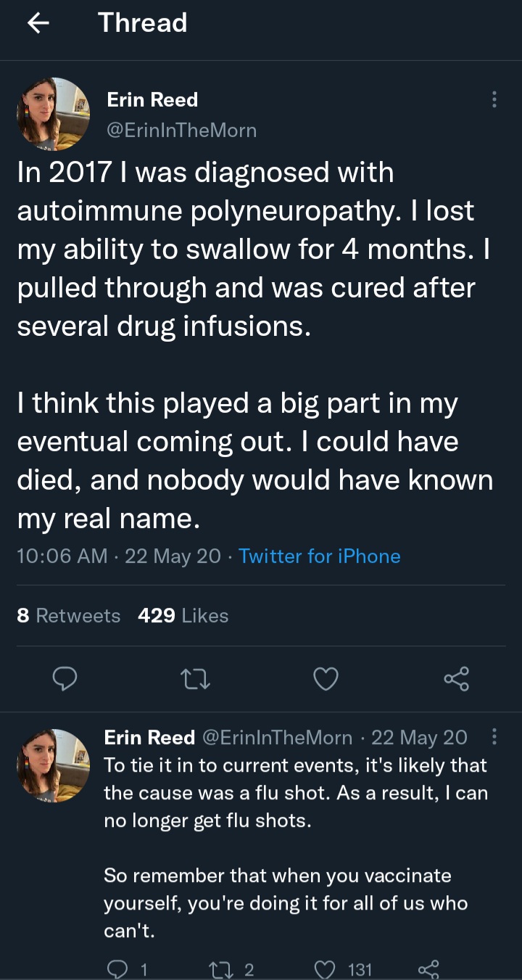Click the Twitter for iPhone link
Screen dimensions: 522x980
click(x=319, y=556)
